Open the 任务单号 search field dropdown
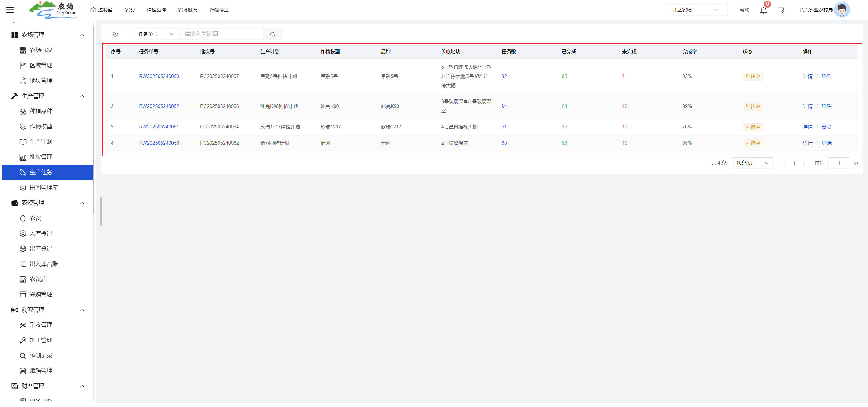This screenshot has height=407, width=868. (x=157, y=34)
